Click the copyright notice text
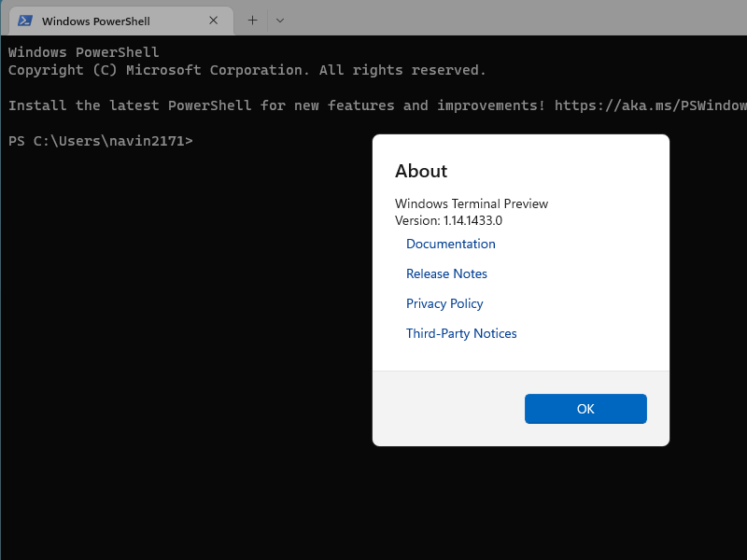Image resolution: width=747 pixels, height=560 pixels. [x=247, y=70]
